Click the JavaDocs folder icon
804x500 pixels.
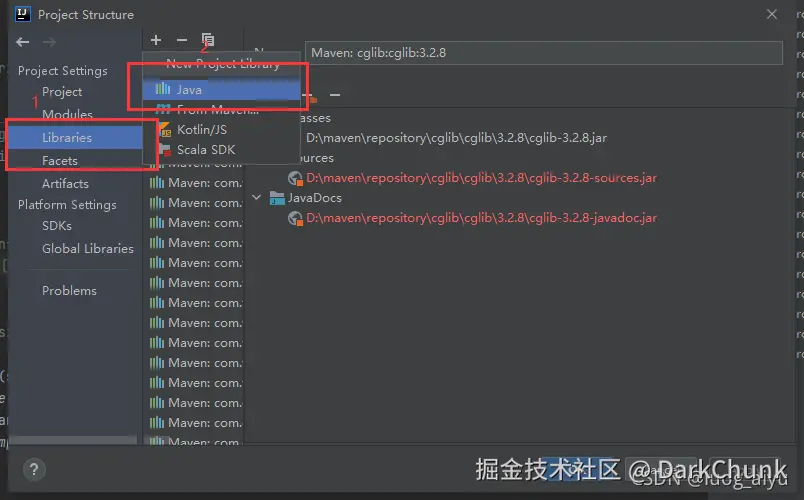pos(277,198)
